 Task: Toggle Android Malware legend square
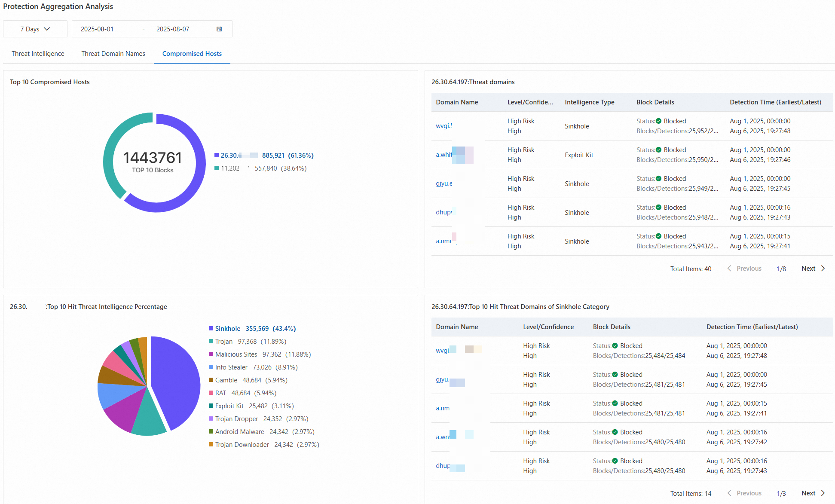click(x=211, y=432)
